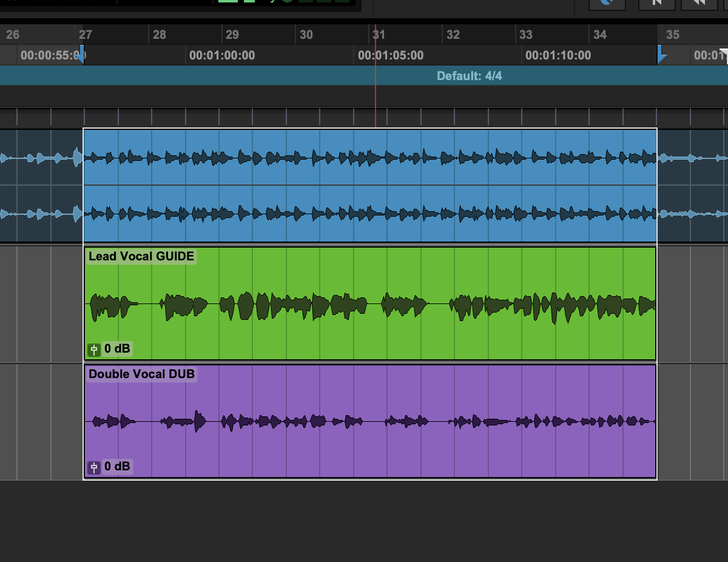Click the blue circular icon button beside the transport
Screen dimensions: 728x562
[608, 3]
